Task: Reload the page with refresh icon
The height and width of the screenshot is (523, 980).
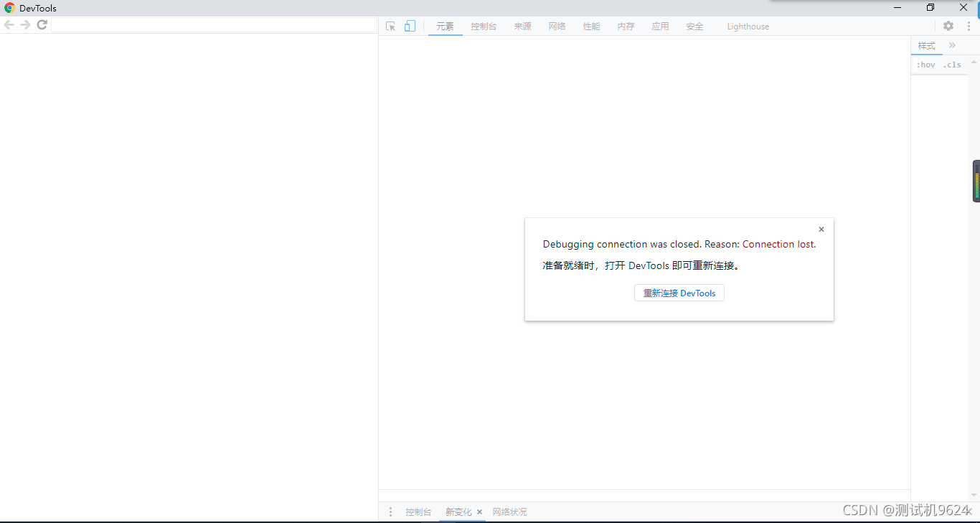Action: pos(42,25)
